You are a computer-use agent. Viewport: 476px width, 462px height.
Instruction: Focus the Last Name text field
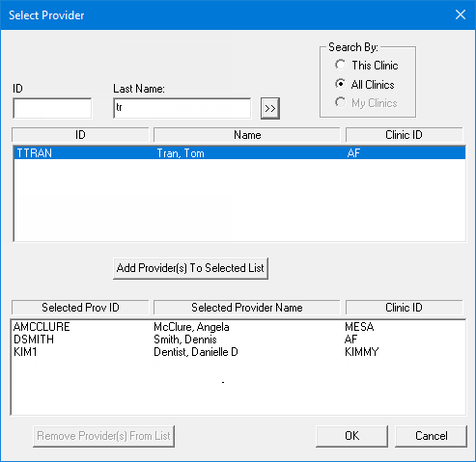[182, 108]
